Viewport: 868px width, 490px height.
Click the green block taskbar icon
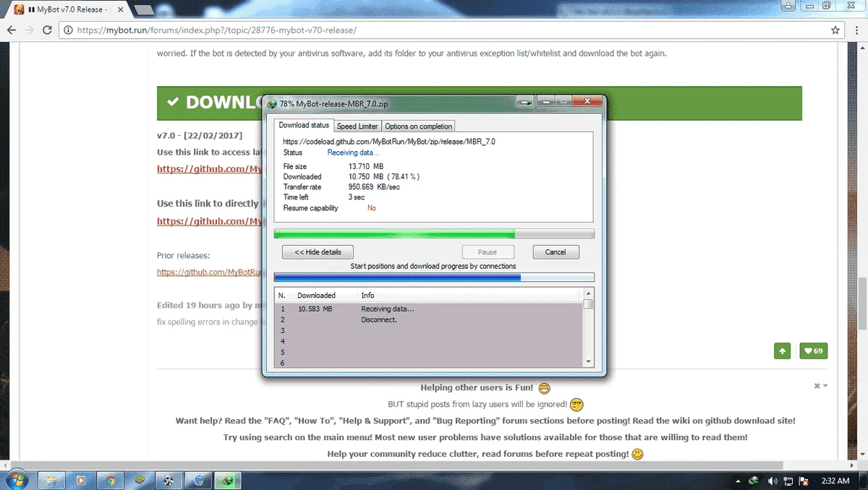coord(140,480)
